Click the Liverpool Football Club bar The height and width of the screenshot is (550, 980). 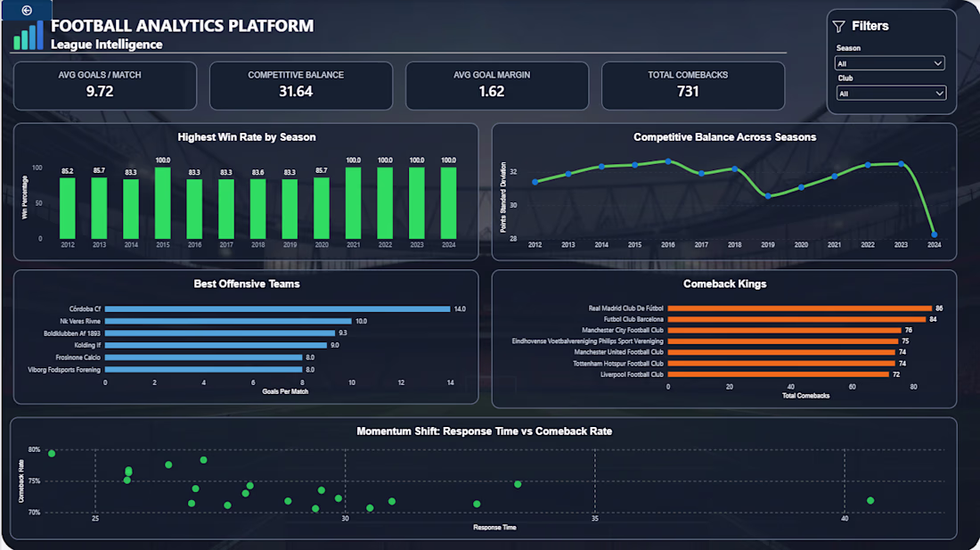[778, 374]
